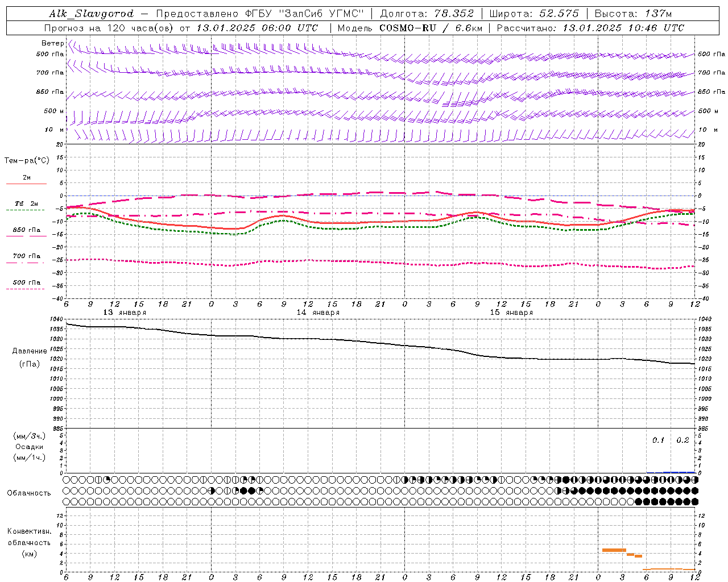Click the 10 м wind level label on left
Screen dimensions: 728x582
(x=55, y=130)
